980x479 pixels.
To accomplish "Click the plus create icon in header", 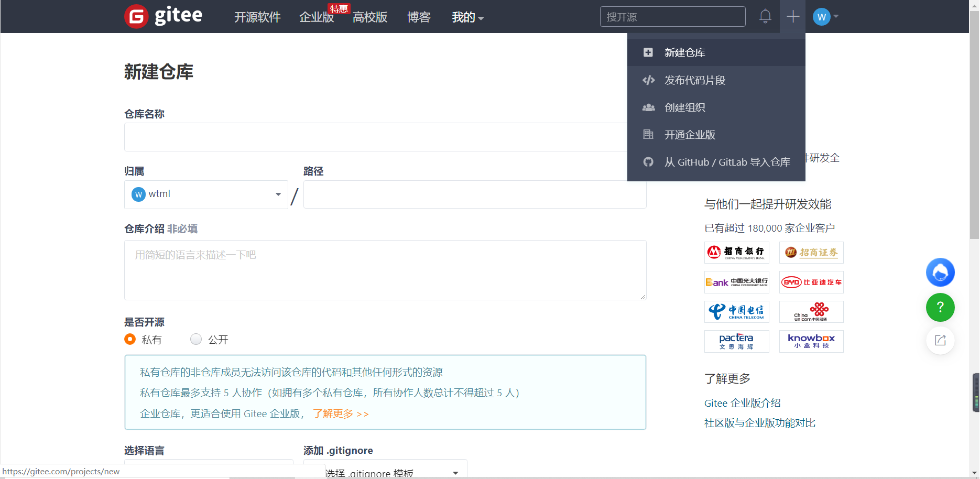I will click(x=793, y=16).
